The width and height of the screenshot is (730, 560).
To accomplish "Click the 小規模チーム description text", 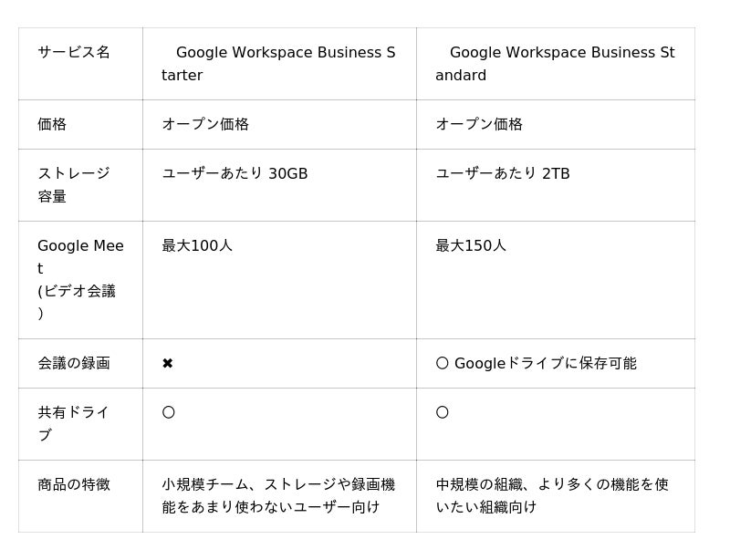I will [278, 495].
